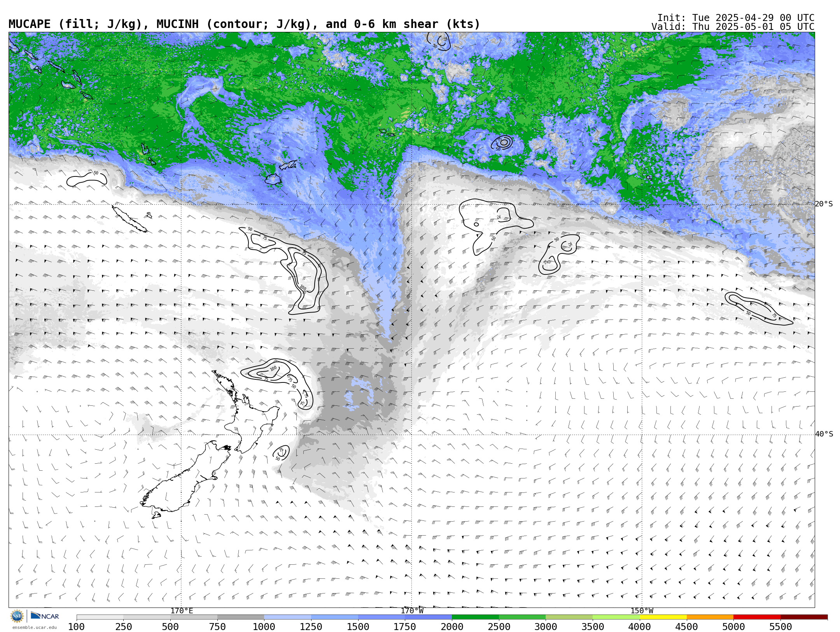The height and width of the screenshot is (632, 840).
Task: Click the olive 3000 colorbar swatch
Action: point(569,617)
